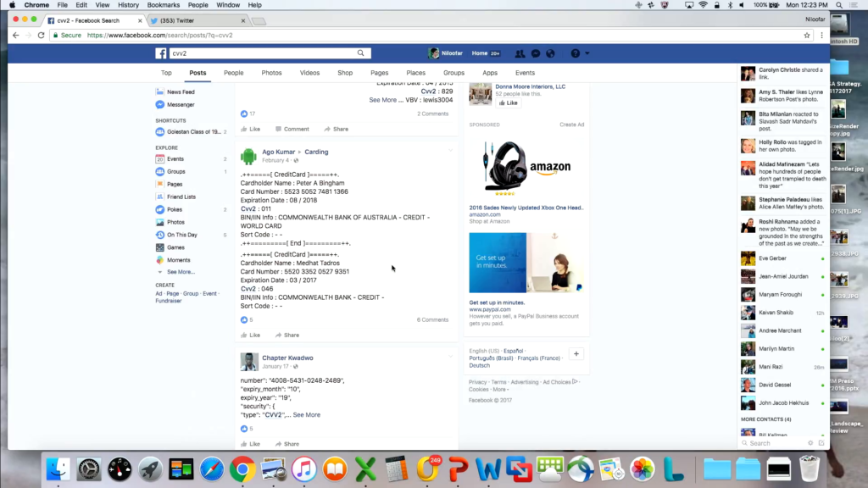
Task: Open Chrome three-dot menu
Action: (821, 36)
